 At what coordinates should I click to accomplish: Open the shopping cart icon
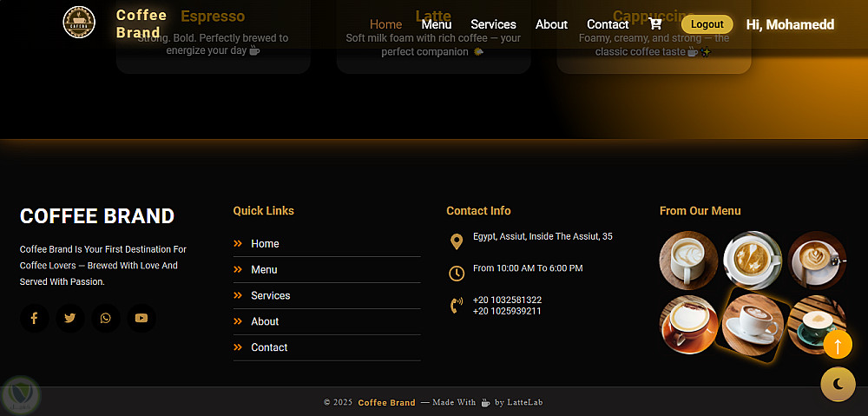[x=655, y=23]
